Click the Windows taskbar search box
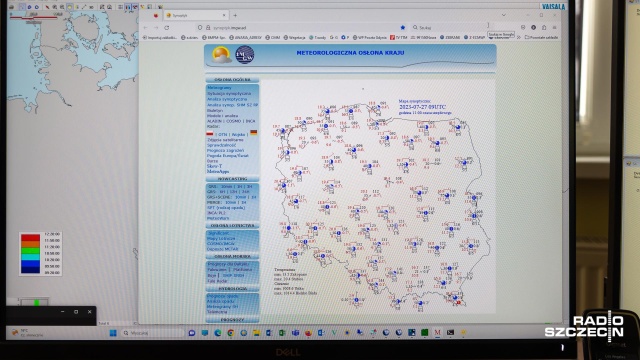640x360 pixels. [x=153, y=333]
